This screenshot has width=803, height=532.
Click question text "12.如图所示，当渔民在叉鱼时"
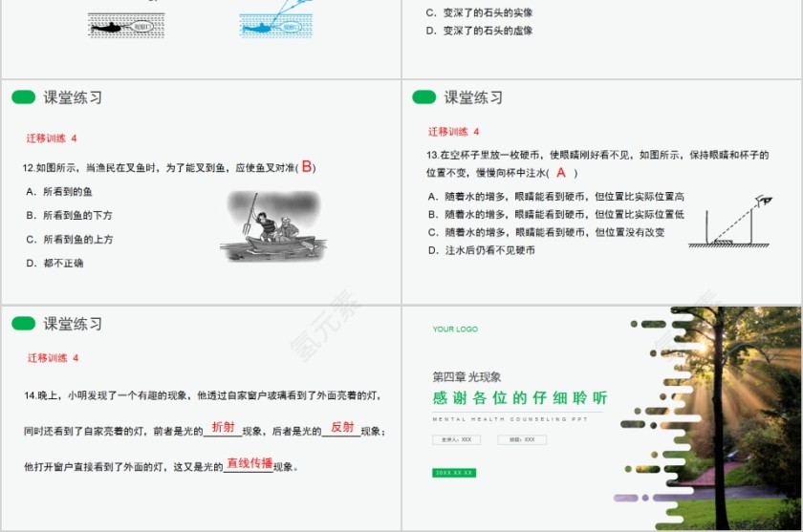(89, 168)
